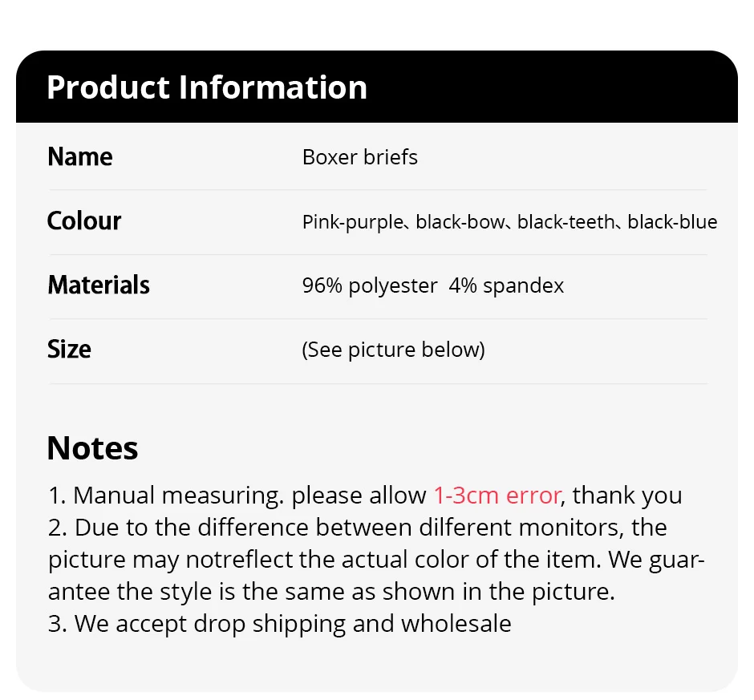754x700 pixels.
Task: Click the Size row label
Action: 69,349
